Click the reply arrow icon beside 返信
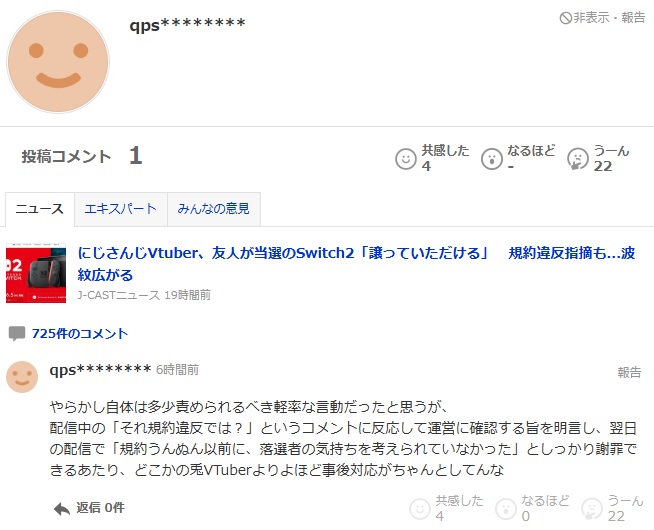Image resolution: width=654 pixels, height=530 pixels. pyautogui.click(x=62, y=508)
